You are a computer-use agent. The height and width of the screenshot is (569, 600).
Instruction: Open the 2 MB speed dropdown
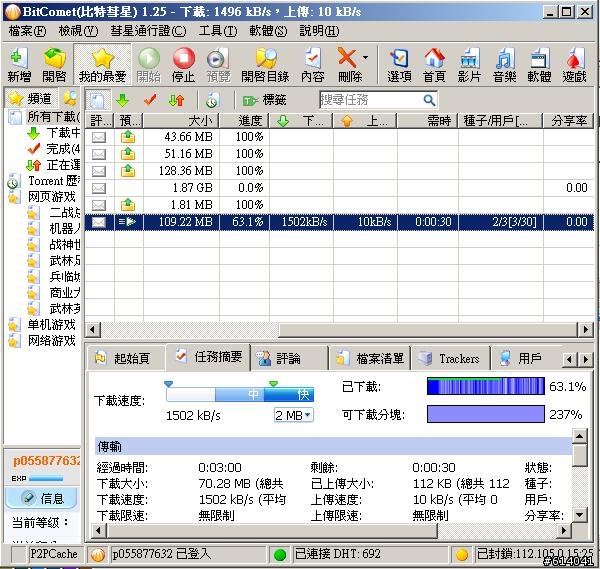point(294,415)
